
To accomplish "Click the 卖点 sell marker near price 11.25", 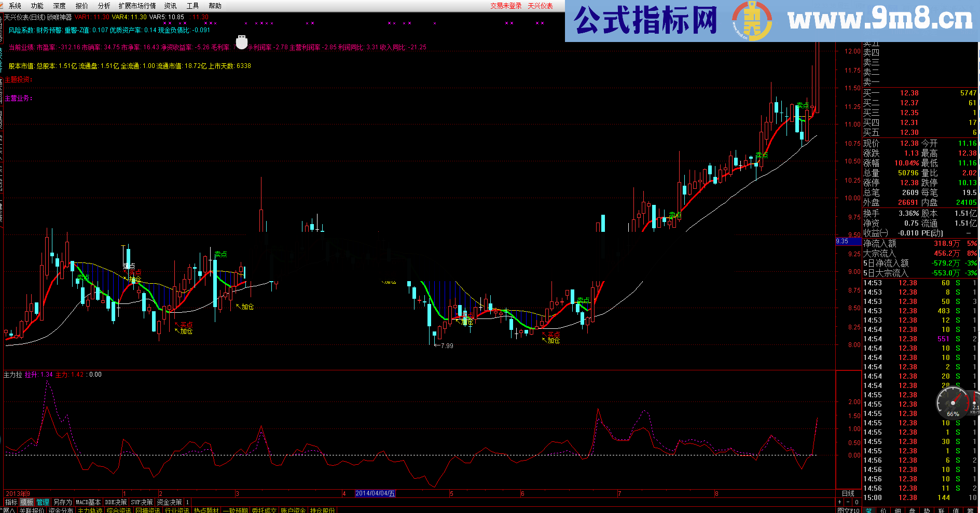I will (803, 105).
